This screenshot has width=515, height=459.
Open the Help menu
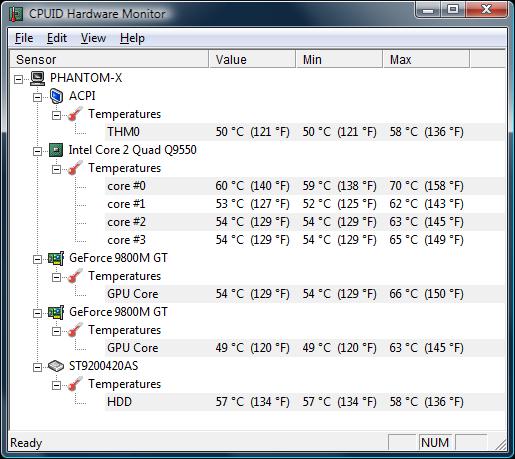tap(132, 38)
